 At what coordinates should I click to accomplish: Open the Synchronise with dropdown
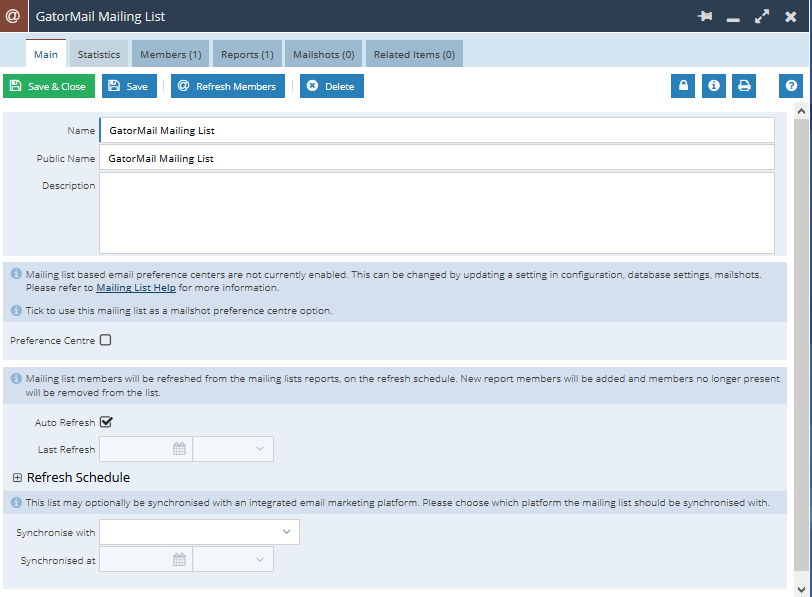point(199,532)
